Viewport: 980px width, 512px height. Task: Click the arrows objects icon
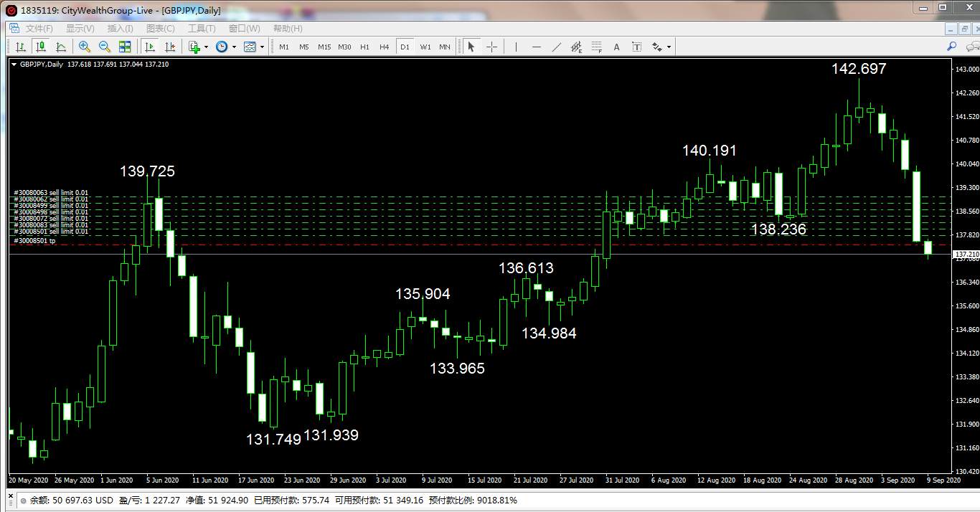pyautogui.click(x=656, y=47)
